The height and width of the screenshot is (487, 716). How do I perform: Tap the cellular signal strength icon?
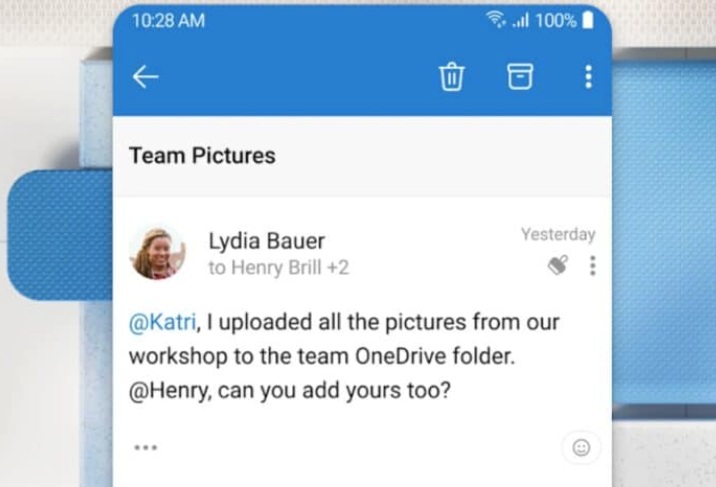(520, 20)
